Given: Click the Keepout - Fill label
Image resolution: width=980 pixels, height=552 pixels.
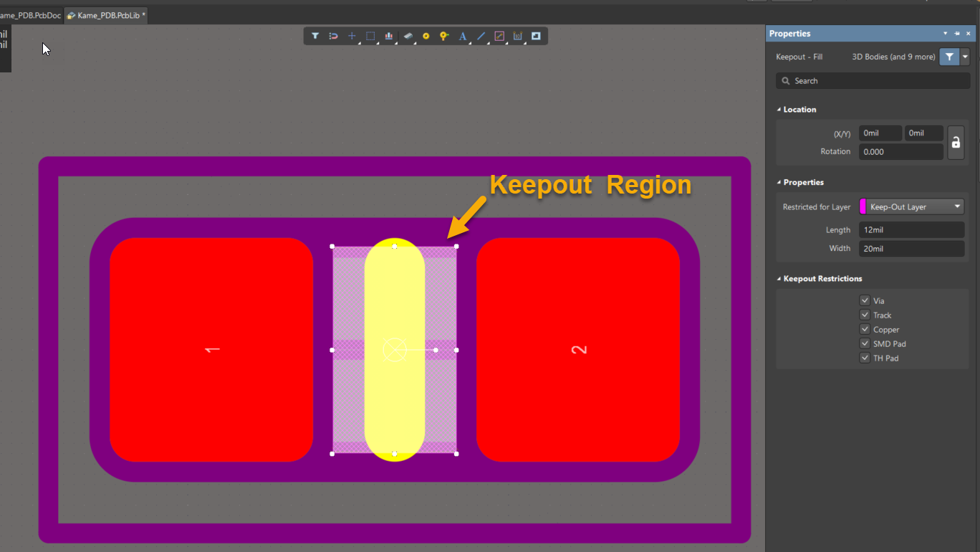Looking at the screenshot, I should tap(799, 57).
